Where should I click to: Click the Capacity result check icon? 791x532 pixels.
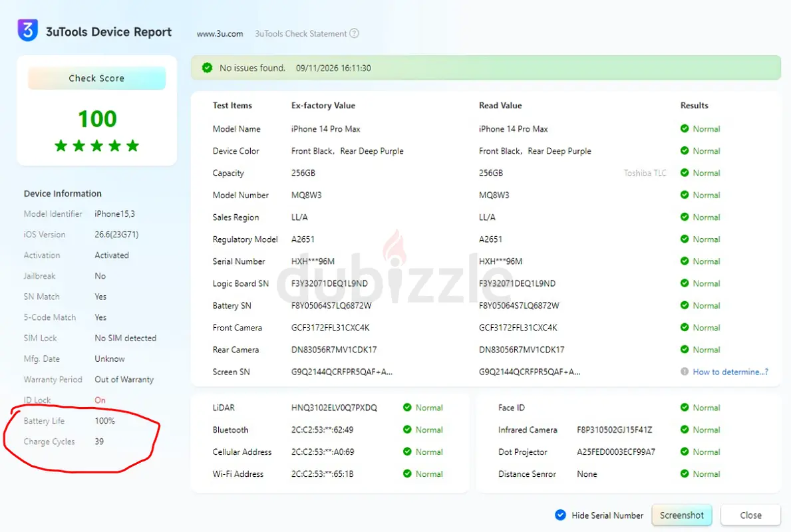click(685, 172)
